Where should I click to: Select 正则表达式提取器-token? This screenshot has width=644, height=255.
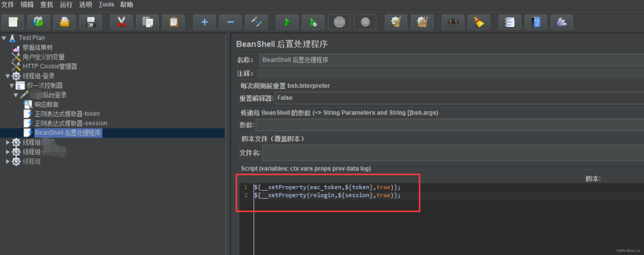click(x=67, y=114)
